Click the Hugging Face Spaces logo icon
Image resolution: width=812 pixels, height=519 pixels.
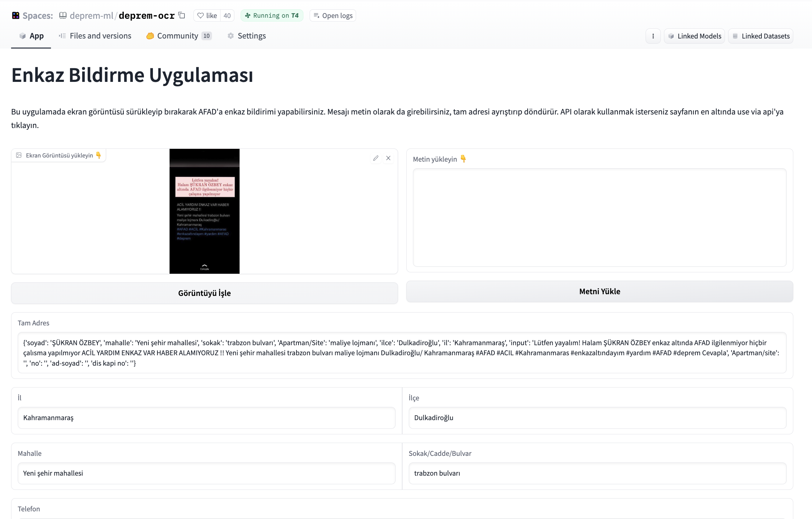16,16
